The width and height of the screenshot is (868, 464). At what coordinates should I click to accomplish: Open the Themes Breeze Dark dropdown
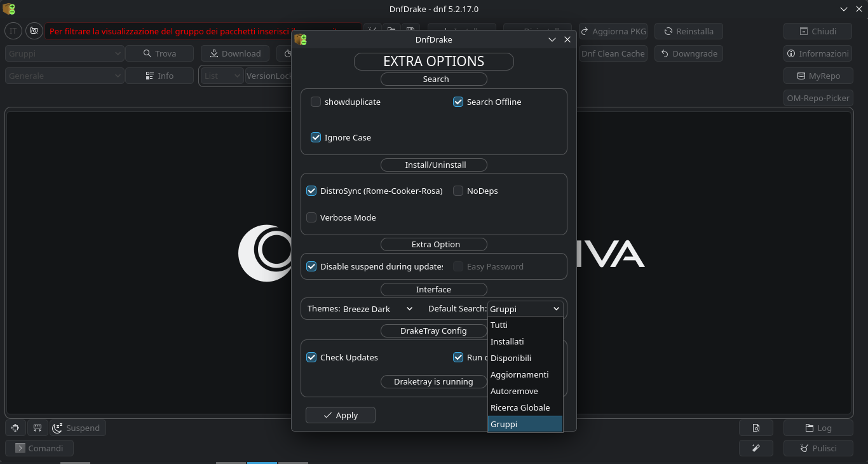(x=378, y=309)
